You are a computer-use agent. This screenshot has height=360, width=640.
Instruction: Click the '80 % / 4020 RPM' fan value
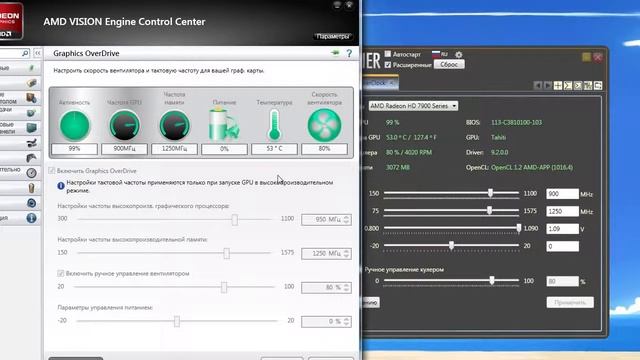coord(409,153)
